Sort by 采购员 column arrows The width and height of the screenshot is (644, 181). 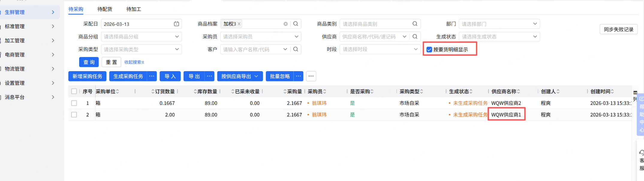[325, 92]
